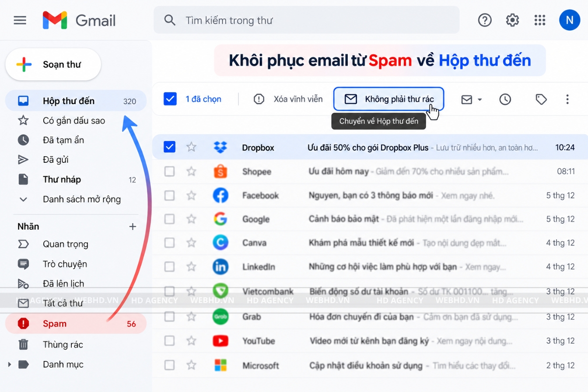Star the Shopee email
This screenshot has height=392, width=588.
[x=191, y=171]
